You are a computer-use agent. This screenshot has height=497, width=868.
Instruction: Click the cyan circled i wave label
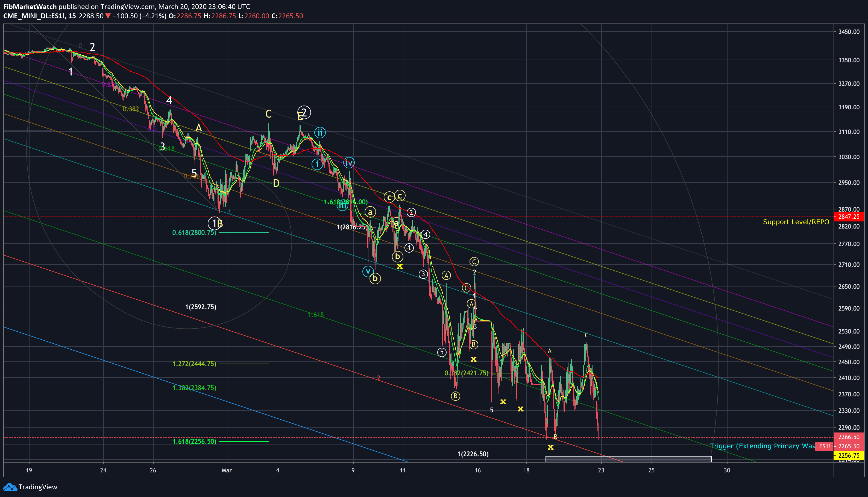(x=317, y=164)
